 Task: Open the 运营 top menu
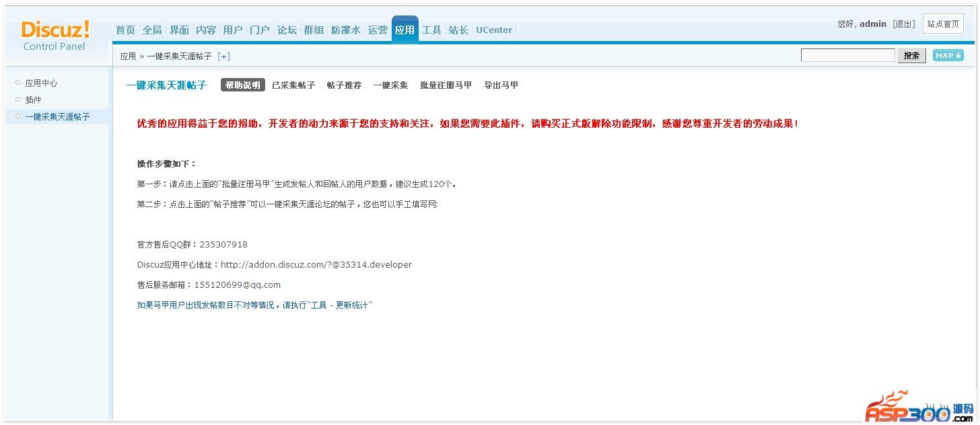378,30
